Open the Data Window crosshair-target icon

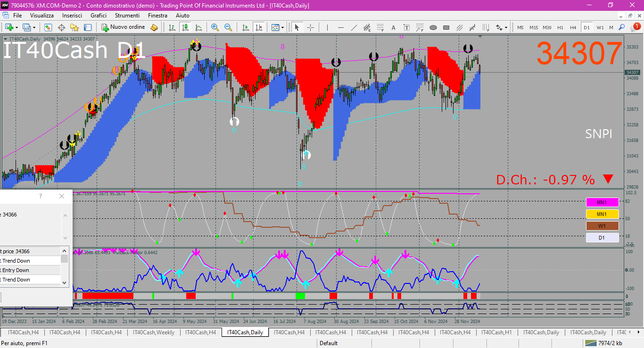tap(61, 27)
